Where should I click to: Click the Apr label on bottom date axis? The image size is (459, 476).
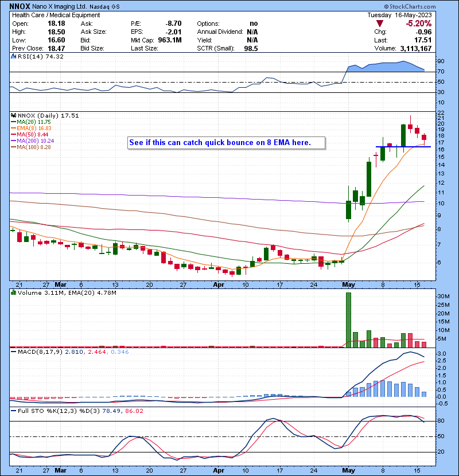(x=219, y=470)
